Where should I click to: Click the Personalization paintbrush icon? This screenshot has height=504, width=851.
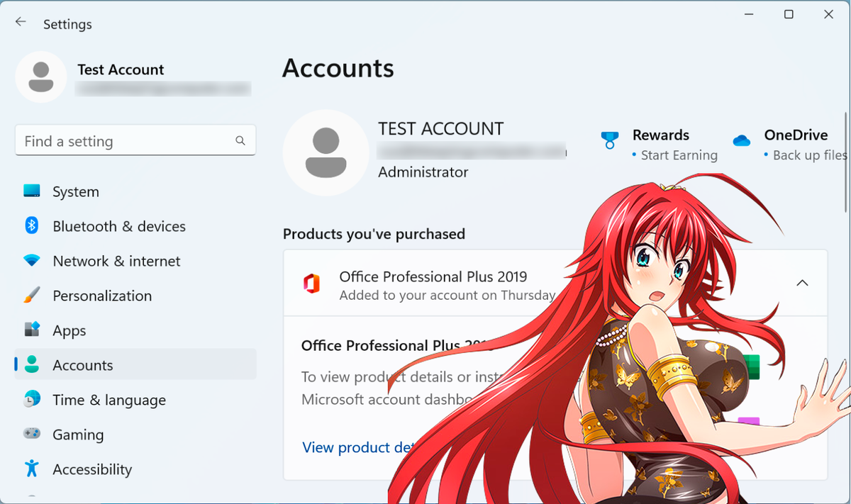pyautogui.click(x=32, y=296)
